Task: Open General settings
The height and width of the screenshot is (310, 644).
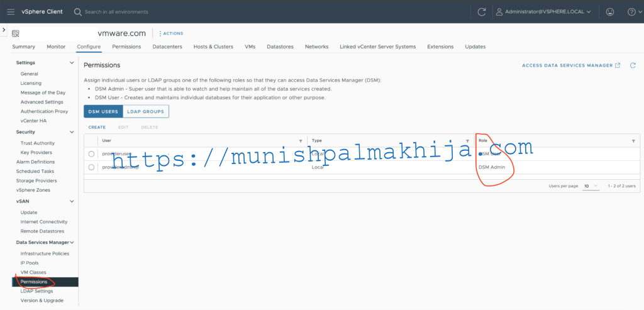Action: click(x=29, y=74)
